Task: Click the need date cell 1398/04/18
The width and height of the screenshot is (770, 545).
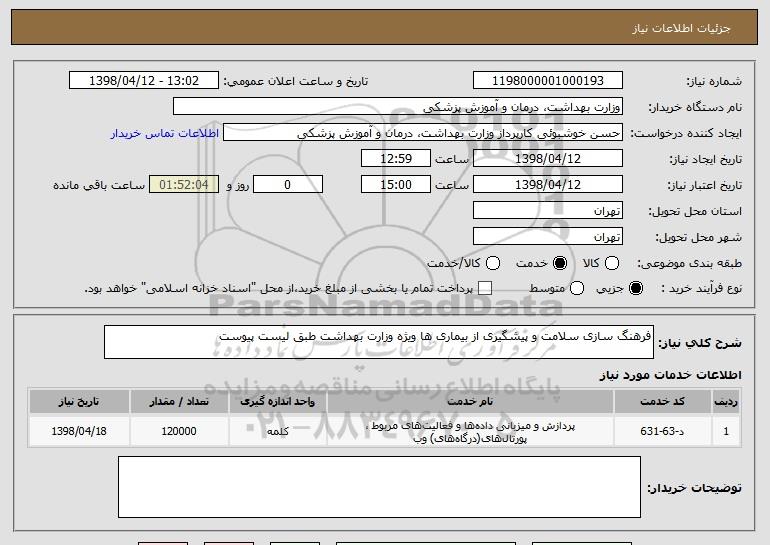Action: [79, 431]
